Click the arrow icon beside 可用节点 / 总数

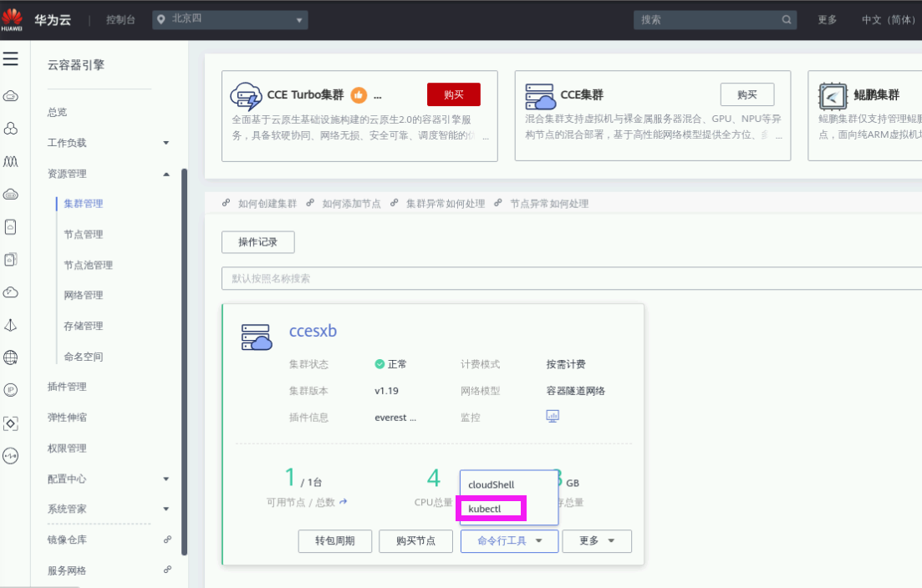[x=344, y=502]
